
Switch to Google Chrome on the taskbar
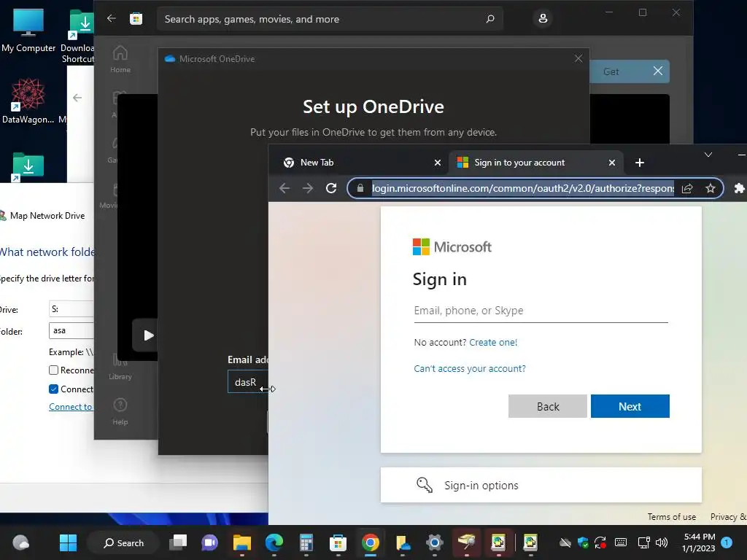click(370, 542)
